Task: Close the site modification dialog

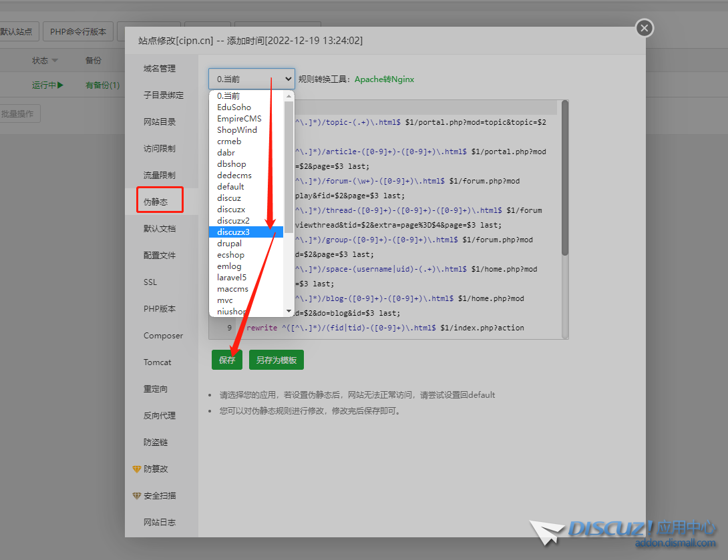Action: coord(644,28)
